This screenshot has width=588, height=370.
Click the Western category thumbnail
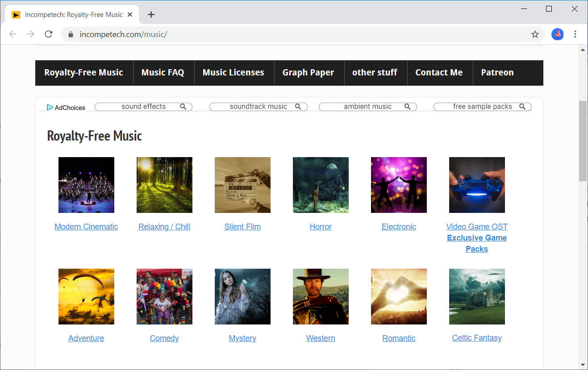(321, 296)
